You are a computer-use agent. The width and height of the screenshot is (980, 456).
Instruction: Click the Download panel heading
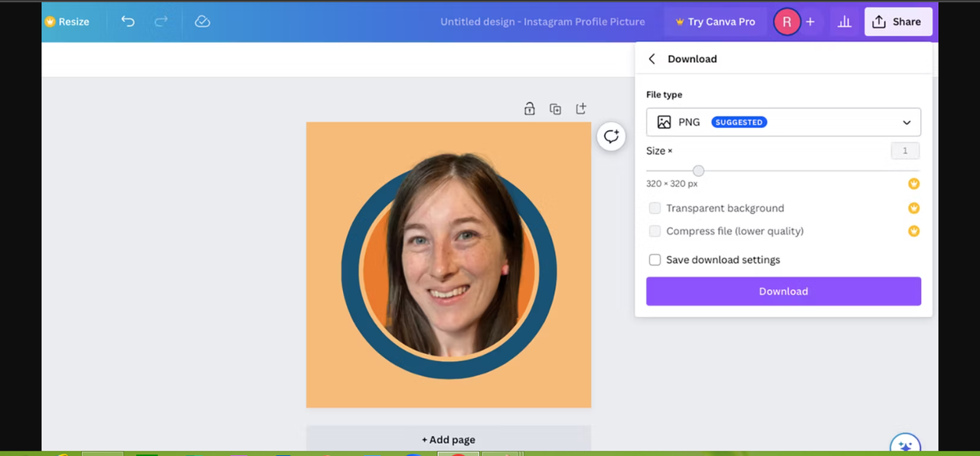click(692, 59)
